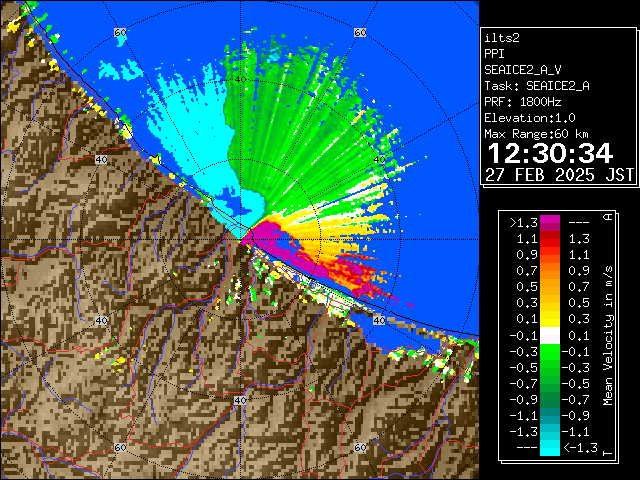
Task: Click the 60 range label northeast of radar
Action: pos(360,32)
